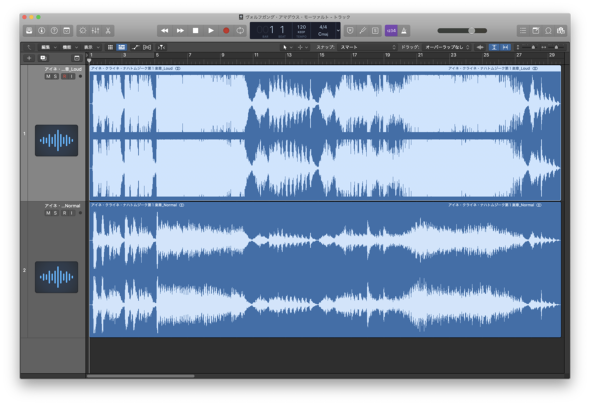590x405 pixels.
Task: Expand the left-click pointer tool menu
Action: click(x=287, y=47)
